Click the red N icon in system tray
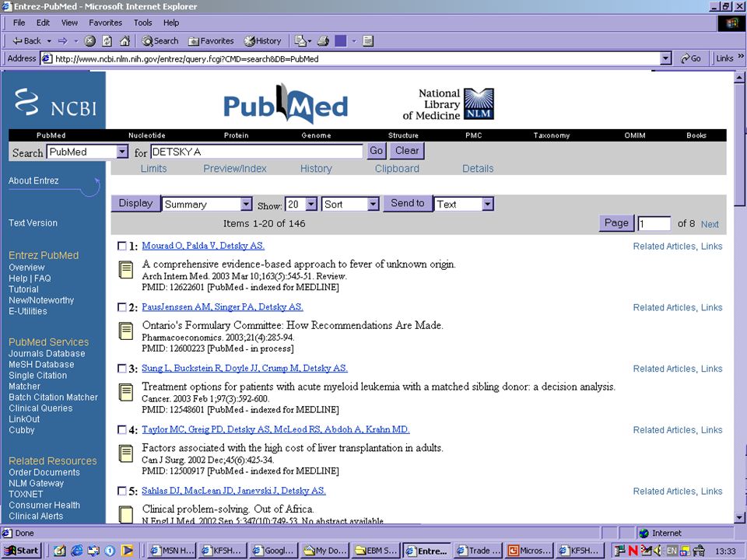Screen dimensions: 747x560 click(x=633, y=551)
